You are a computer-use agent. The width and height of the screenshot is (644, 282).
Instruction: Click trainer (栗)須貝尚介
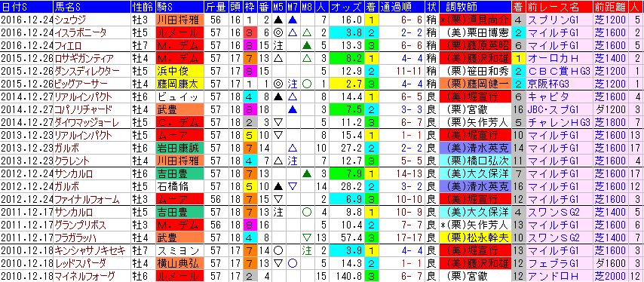tap(474, 20)
